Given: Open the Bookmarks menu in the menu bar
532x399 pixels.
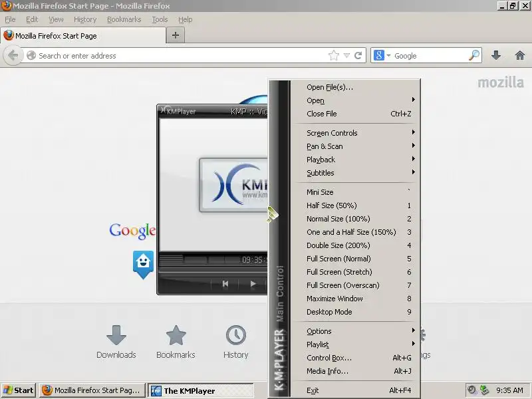Looking at the screenshot, I should tap(124, 20).
